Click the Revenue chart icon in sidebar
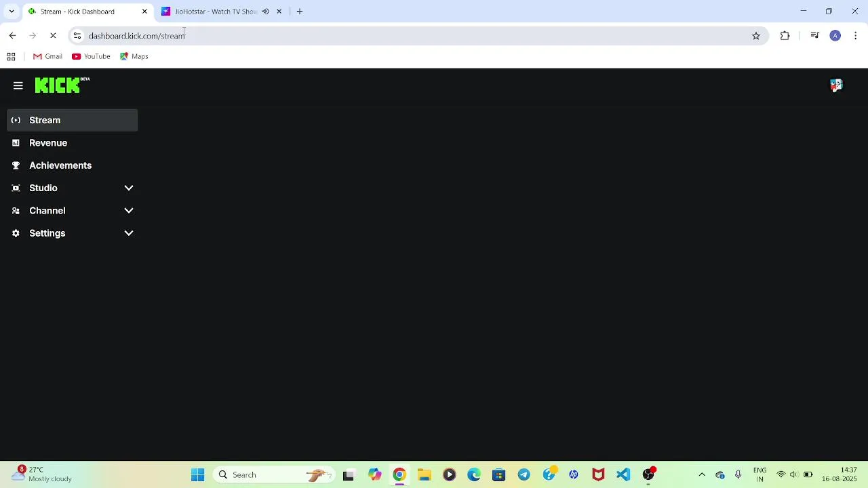Screen dimensions: 868x488 16,143
